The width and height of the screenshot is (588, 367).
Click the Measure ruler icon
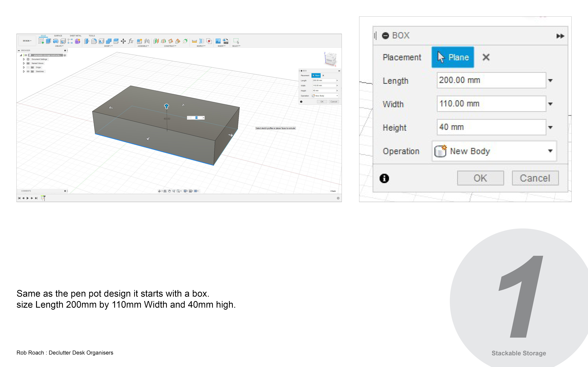194,41
